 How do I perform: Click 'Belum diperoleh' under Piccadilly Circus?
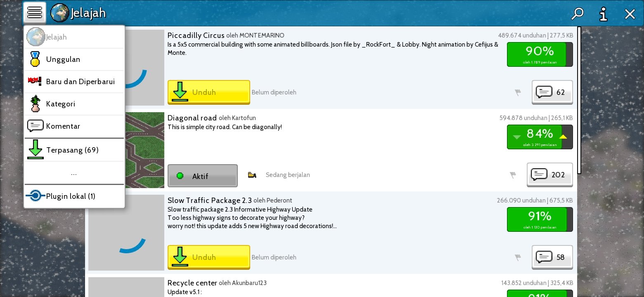tap(274, 92)
